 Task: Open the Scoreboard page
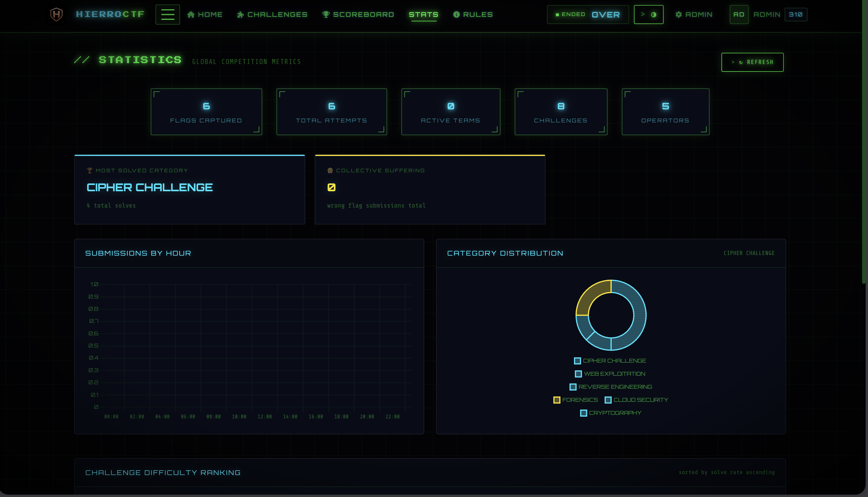[x=358, y=14]
